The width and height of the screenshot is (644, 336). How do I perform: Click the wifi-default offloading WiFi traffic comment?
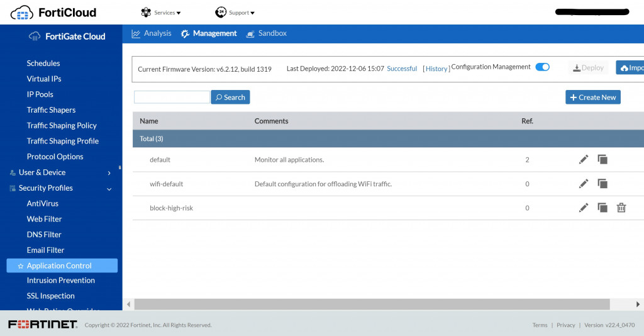(x=323, y=184)
